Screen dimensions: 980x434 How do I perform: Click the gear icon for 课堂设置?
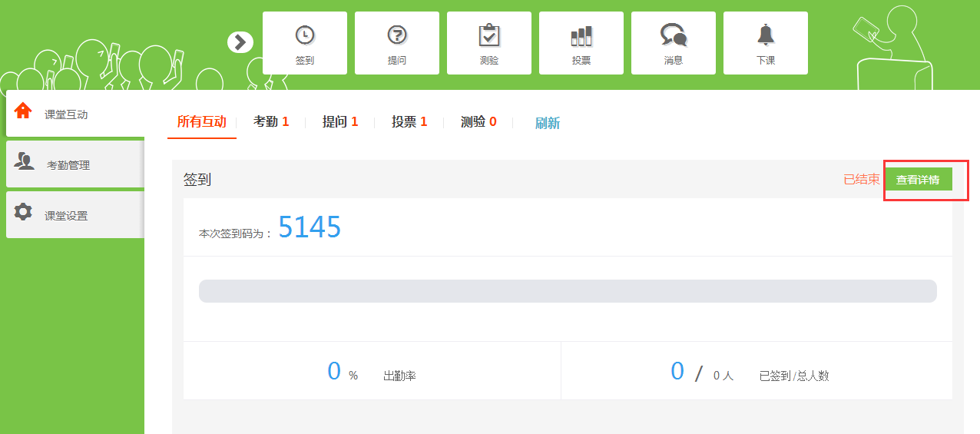[24, 212]
